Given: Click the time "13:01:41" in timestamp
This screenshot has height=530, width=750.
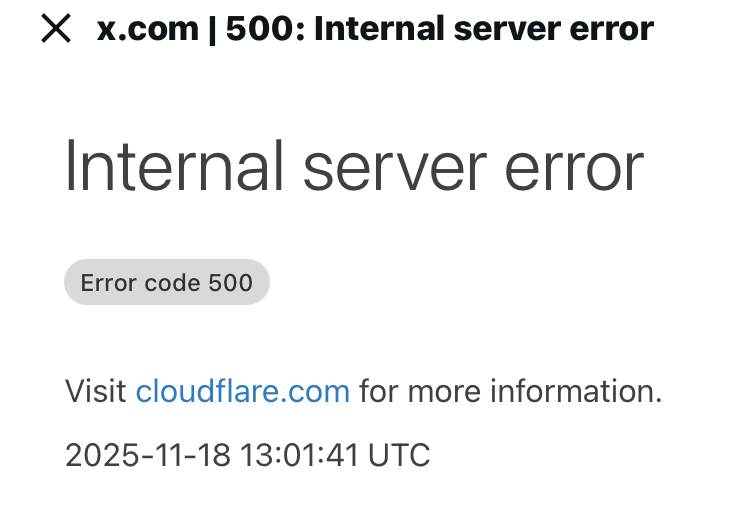Looking at the screenshot, I should point(298,455).
